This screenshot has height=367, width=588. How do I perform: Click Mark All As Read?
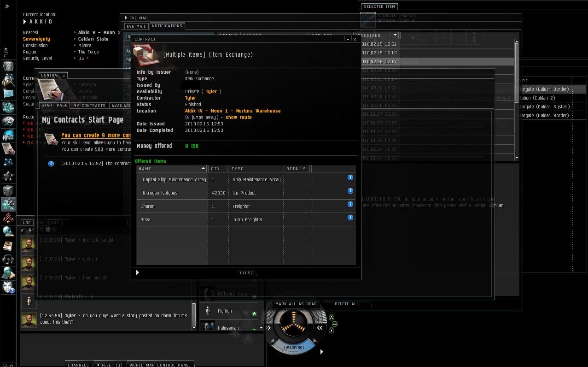[x=296, y=304]
